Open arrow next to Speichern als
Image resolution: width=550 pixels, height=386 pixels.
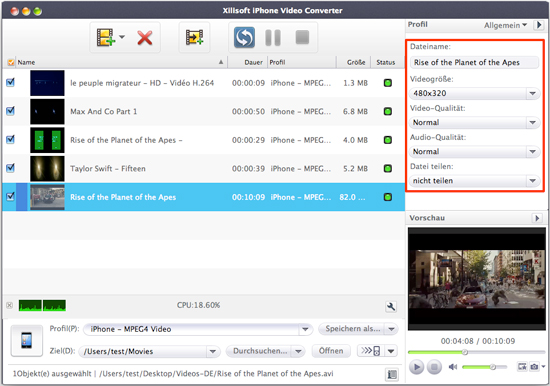[391, 329]
